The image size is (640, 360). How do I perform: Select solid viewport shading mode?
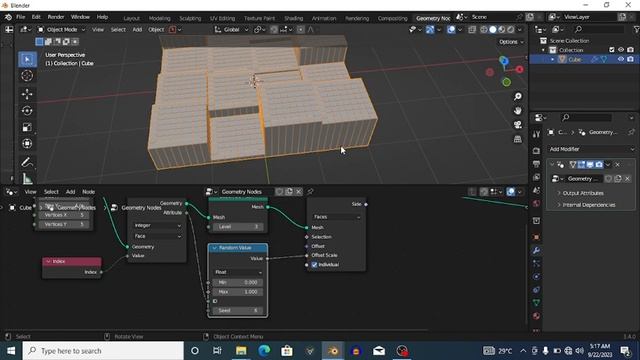pyautogui.click(x=493, y=29)
